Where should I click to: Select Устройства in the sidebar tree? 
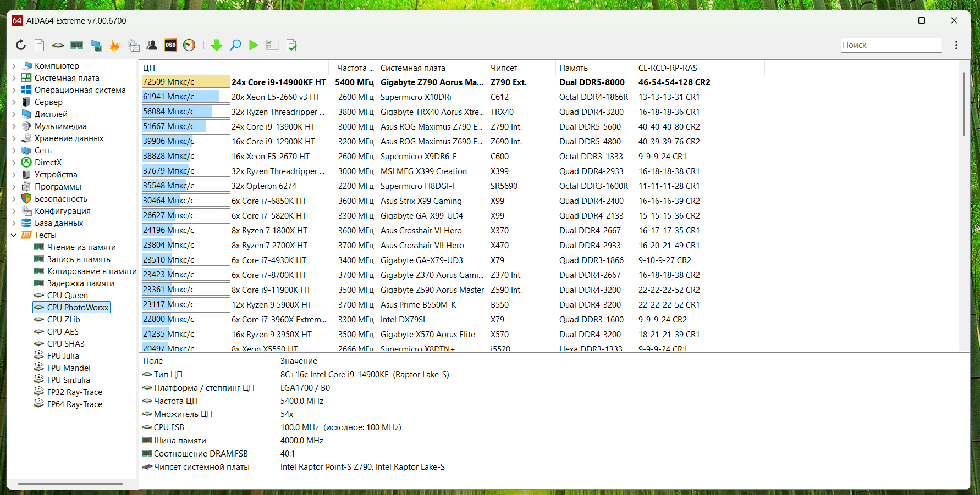56,175
